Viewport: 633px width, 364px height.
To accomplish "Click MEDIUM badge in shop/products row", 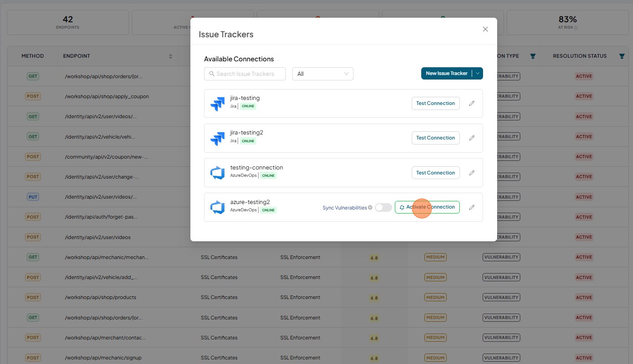I will [x=435, y=298].
